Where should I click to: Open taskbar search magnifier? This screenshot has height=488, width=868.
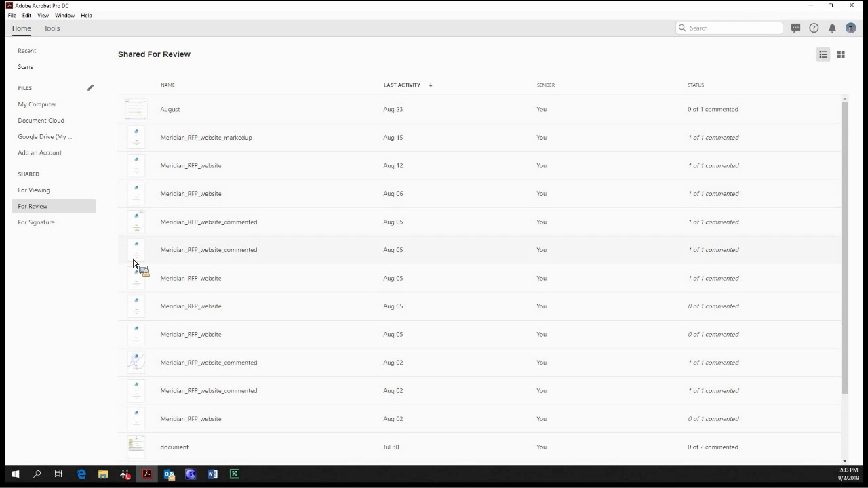[37, 474]
